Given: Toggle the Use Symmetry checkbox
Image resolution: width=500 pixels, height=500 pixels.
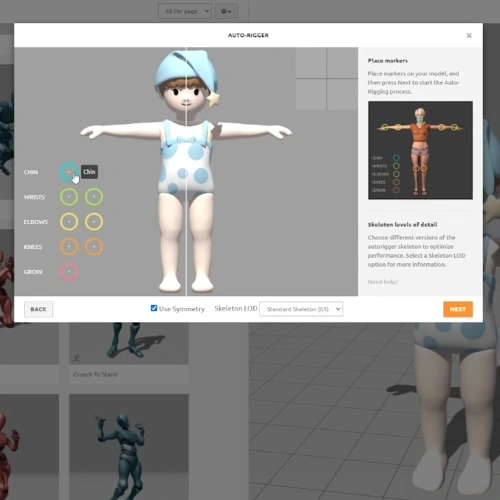Looking at the screenshot, I should coord(154,308).
